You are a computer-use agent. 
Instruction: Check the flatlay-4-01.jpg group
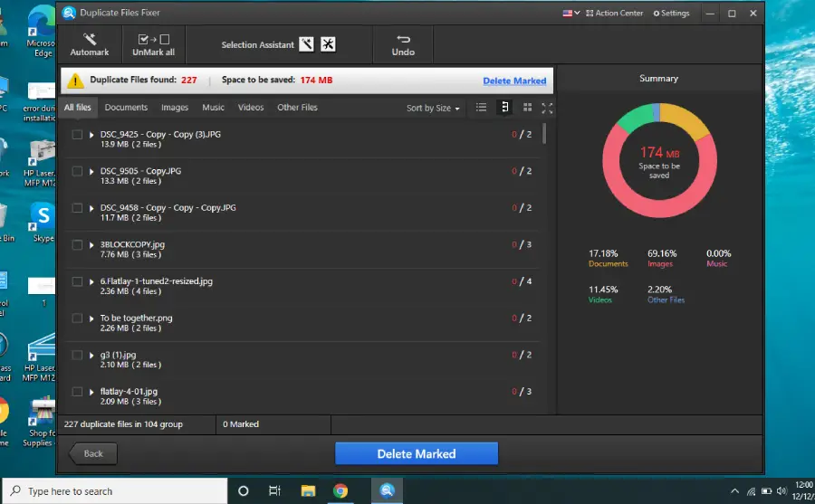[x=77, y=392]
